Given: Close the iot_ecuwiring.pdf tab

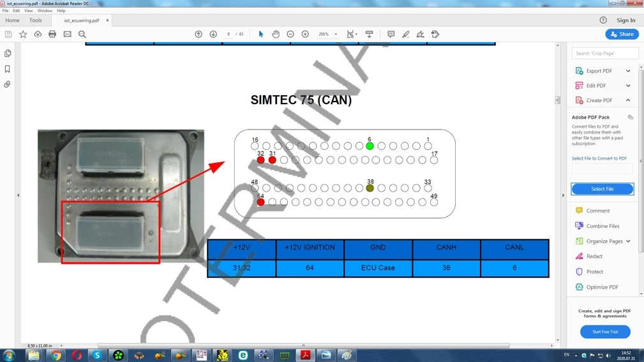Looking at the screenshot, I should click(107, 20).
